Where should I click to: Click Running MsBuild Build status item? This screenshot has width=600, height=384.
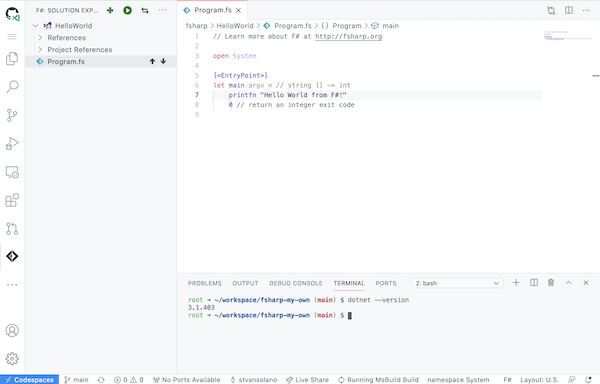point(378,379)
